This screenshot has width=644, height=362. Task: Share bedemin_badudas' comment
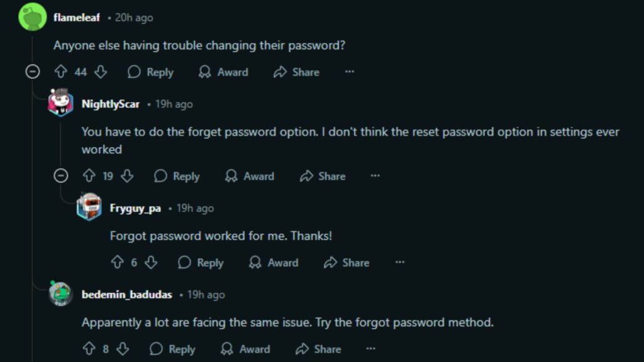[319, 349]
